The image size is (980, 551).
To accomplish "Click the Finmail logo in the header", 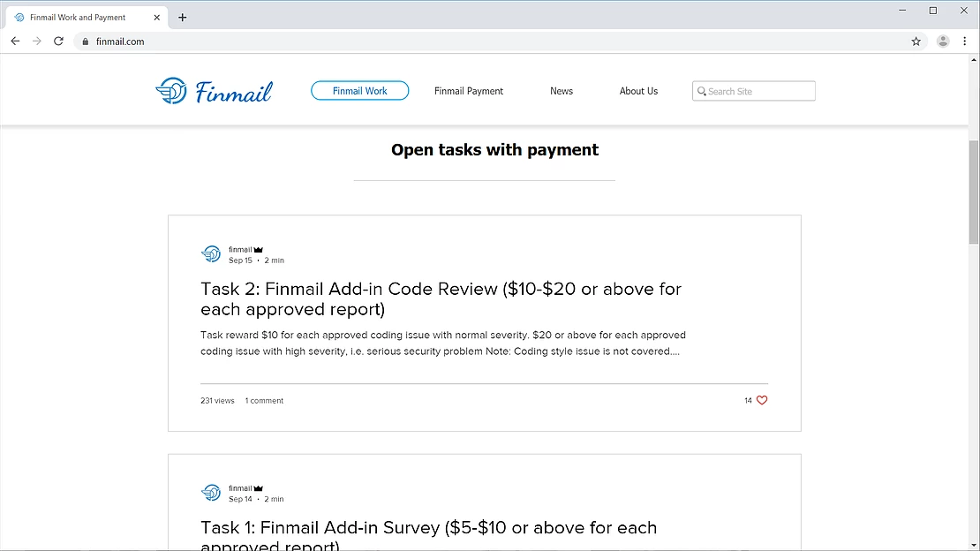I will (x=214, y=91).
